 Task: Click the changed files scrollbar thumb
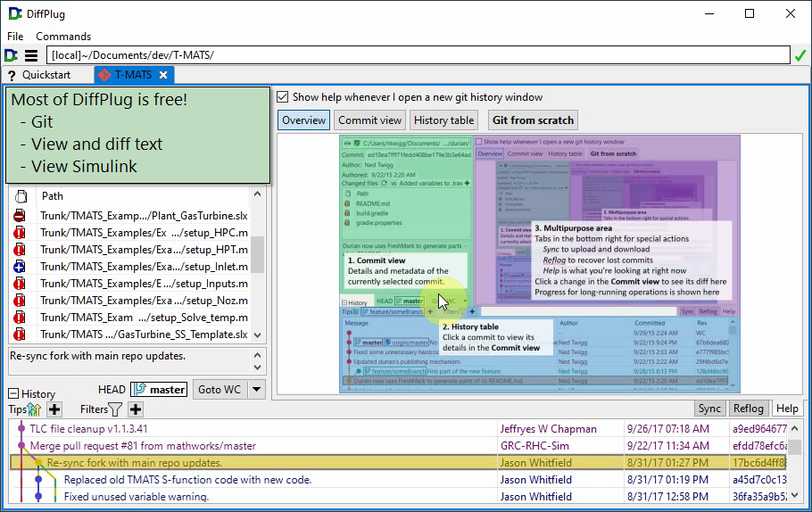click(257, 254)
